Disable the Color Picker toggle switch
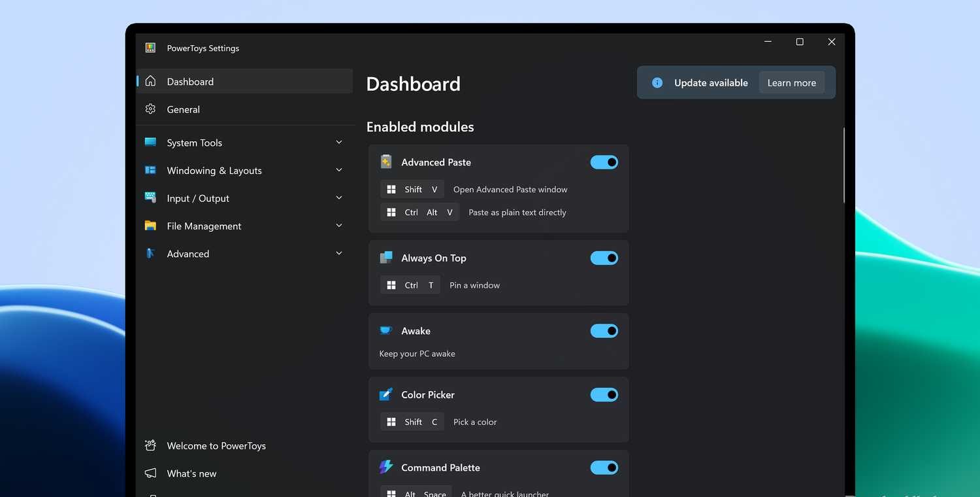 click(604, 395)
